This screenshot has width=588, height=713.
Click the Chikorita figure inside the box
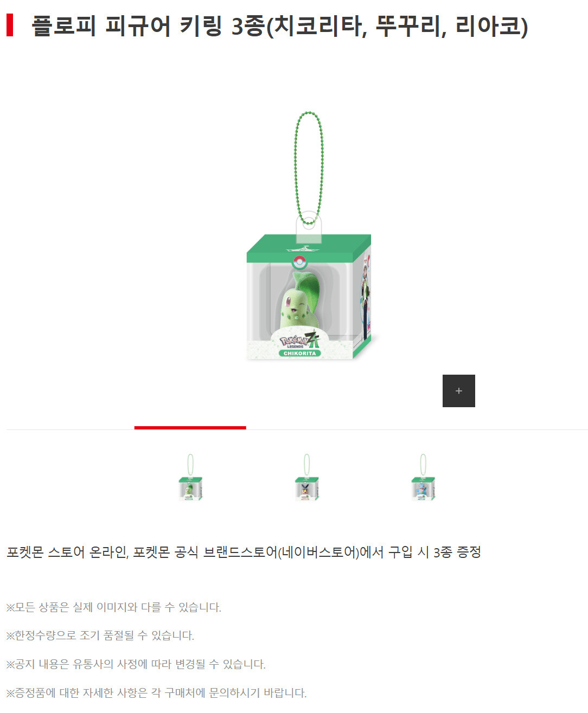pyautogui.click(x=299, y=306)
